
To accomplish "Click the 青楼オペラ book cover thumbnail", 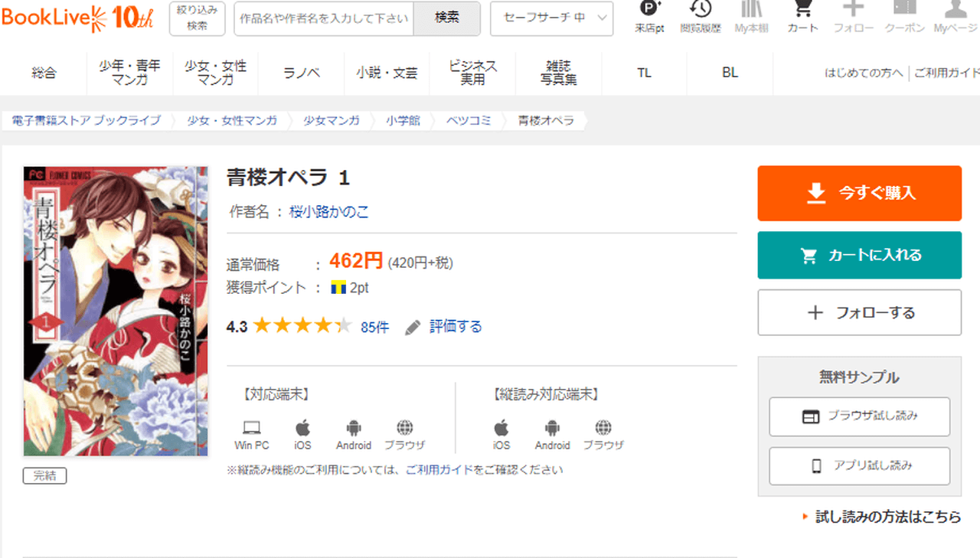I will pos(116,311).
